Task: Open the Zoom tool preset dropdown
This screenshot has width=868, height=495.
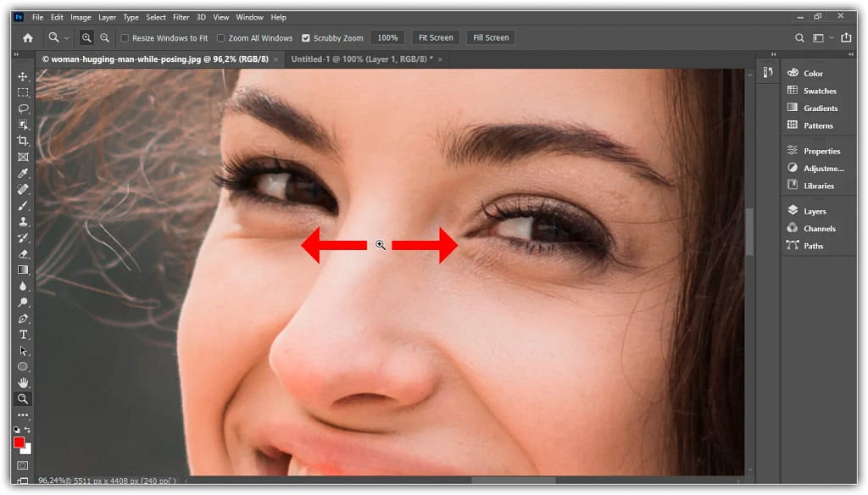Action: (x=58, y=37)
